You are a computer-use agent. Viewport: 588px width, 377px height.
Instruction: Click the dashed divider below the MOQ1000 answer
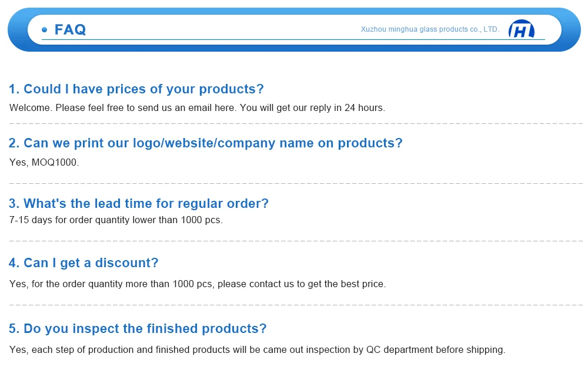click(294, 184)
